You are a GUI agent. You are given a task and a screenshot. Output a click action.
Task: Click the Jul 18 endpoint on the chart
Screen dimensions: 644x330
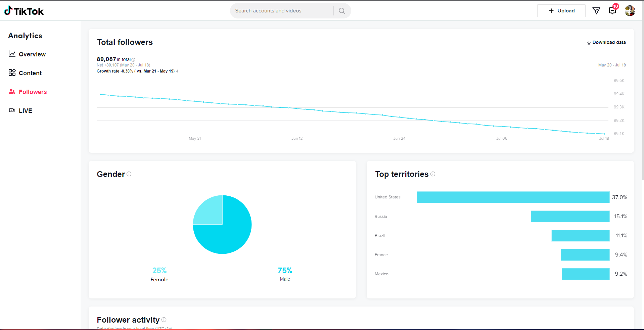(x=604, y=134)
